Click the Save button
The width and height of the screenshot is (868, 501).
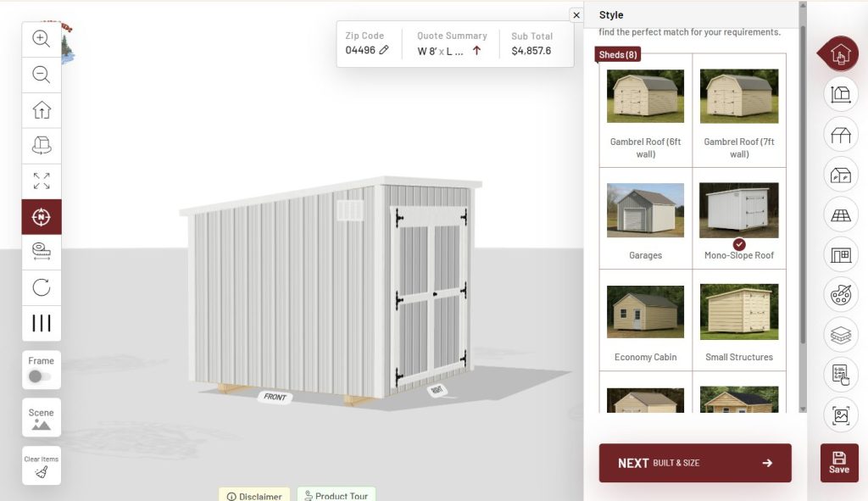(838, 463)
